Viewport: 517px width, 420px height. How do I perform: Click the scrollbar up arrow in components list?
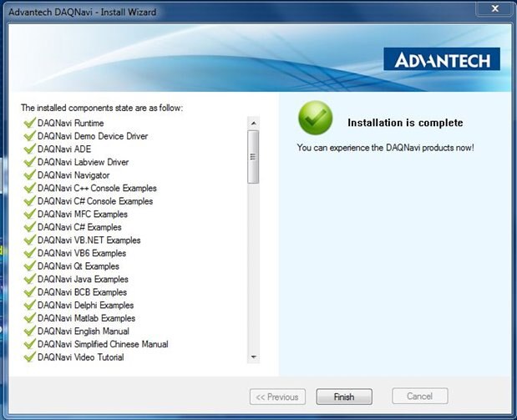[253, 124]
